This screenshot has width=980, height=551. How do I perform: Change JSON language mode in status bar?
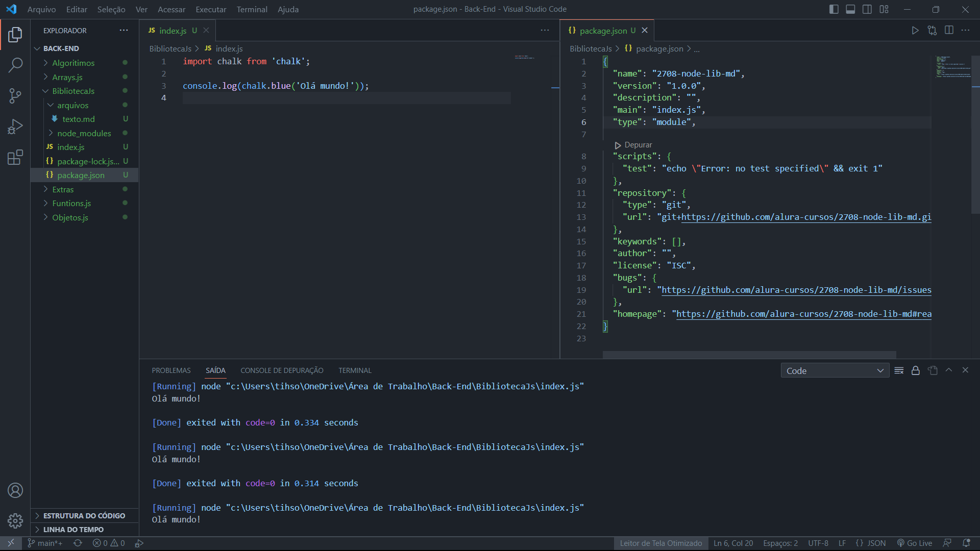(871, 543)
